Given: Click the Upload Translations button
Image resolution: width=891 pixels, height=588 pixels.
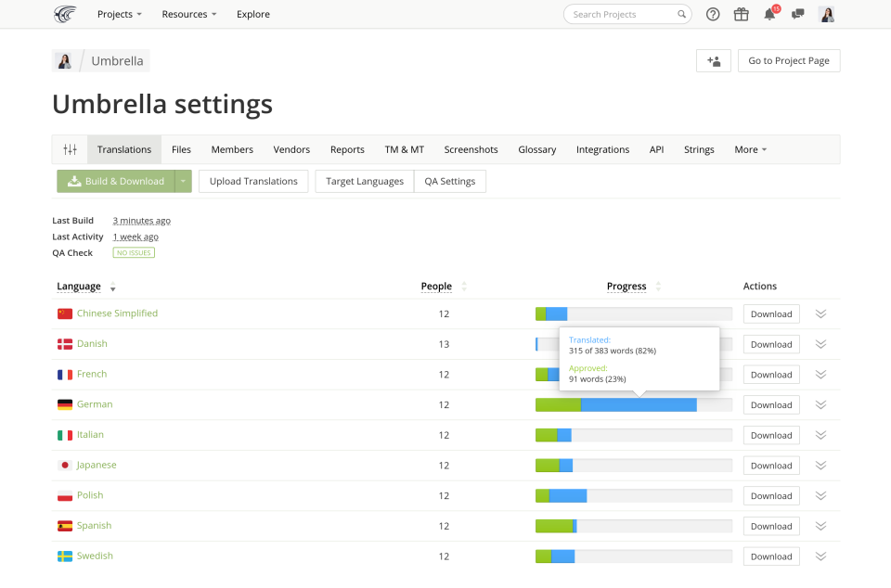Looking at the screenshot, I should [x=253, y=181].
